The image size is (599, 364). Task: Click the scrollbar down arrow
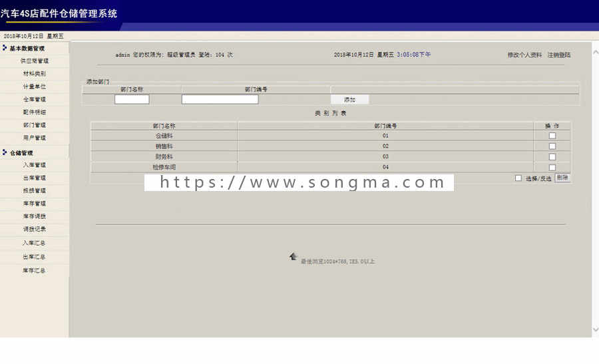pyautogui.click(x=596, y=329)
